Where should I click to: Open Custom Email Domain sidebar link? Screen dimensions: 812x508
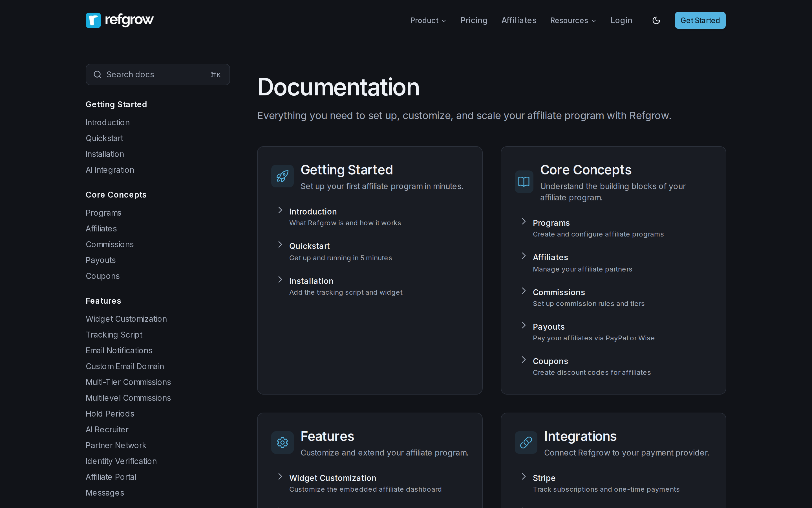pyautogui.click(x=125, y=367)
